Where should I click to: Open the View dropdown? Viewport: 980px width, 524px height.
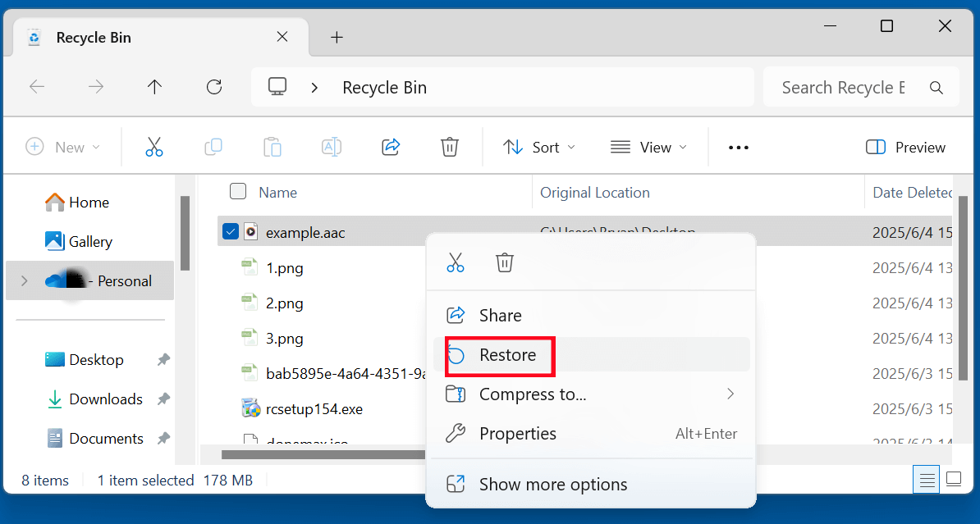648,147
